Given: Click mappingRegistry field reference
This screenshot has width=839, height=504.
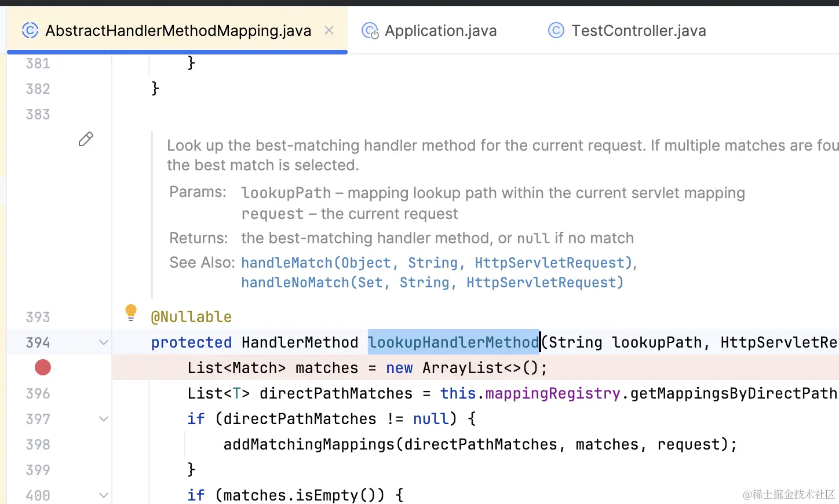Looking at the screenshot, I should point(553,393).
